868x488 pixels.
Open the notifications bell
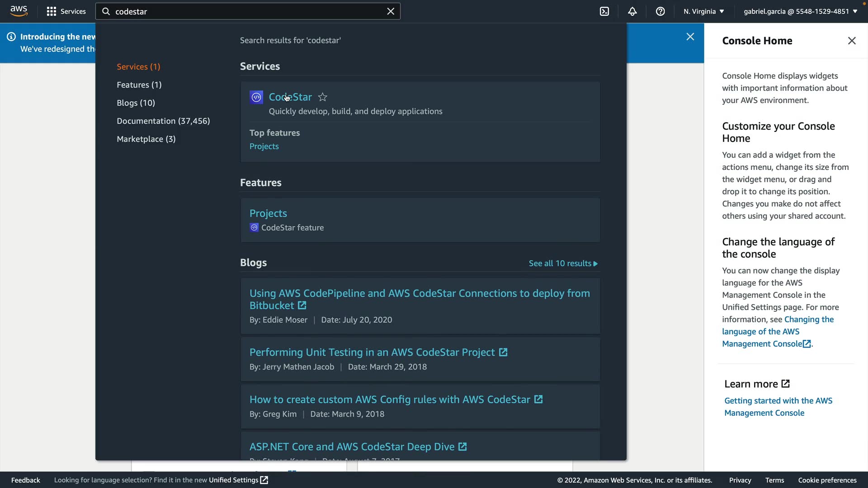(x=632, y=11)
